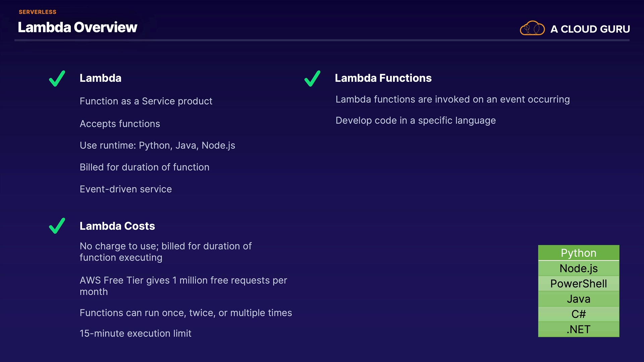Select the Node.js row in language table
Image resolution: width=644 pixels, height=362 pixels.
click(x=579, y=268)
